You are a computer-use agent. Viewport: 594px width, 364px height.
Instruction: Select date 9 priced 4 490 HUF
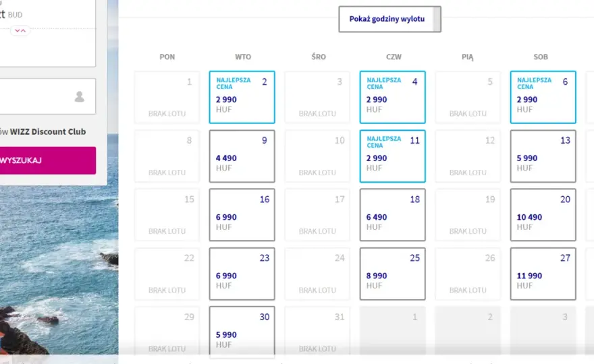pos(242,156)
